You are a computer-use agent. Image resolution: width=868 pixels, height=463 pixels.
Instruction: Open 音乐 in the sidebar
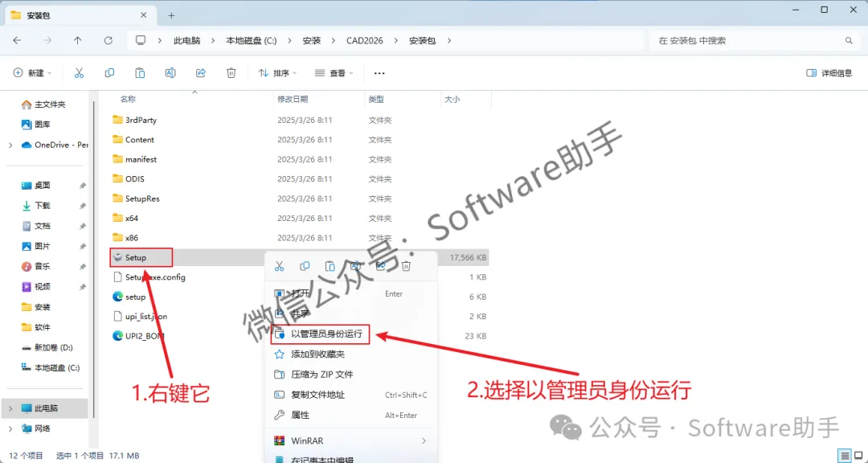coord(36,266)
